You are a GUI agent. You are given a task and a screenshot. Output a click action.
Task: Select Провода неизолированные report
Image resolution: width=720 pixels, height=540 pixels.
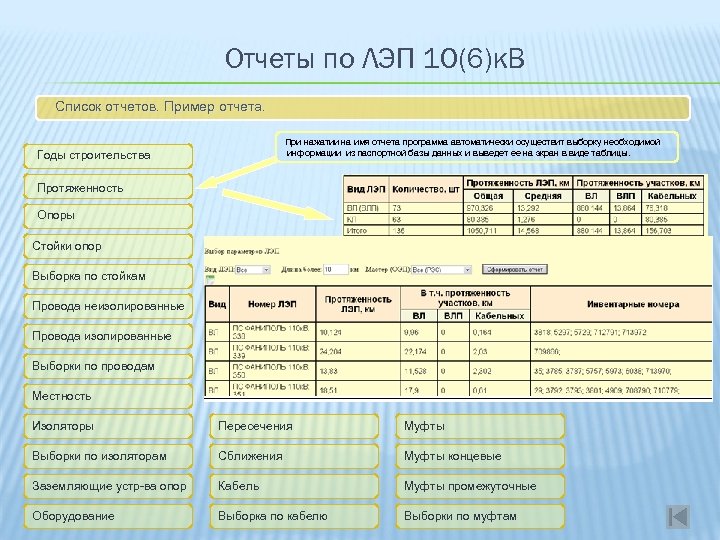(108, 306)
